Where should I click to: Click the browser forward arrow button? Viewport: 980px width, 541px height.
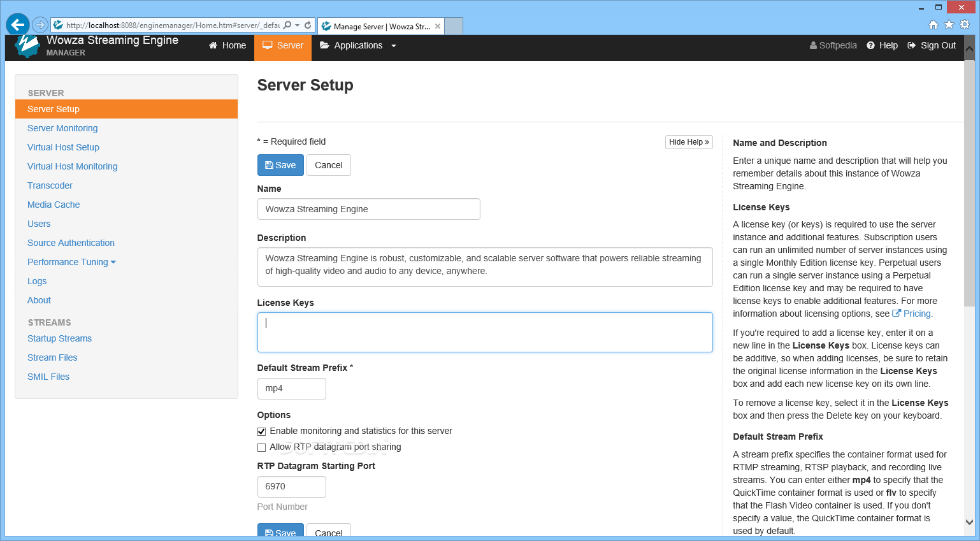tap(40, 25)
